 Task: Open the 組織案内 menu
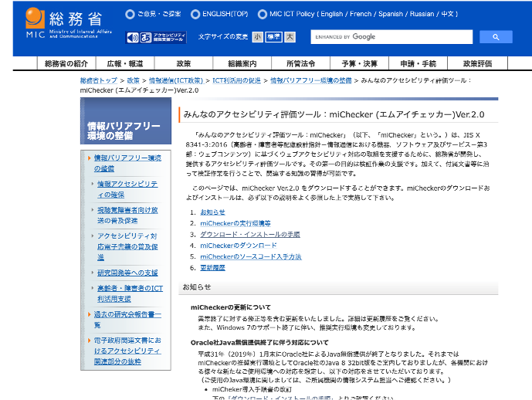pyautogui.click(x=242, y=63)
